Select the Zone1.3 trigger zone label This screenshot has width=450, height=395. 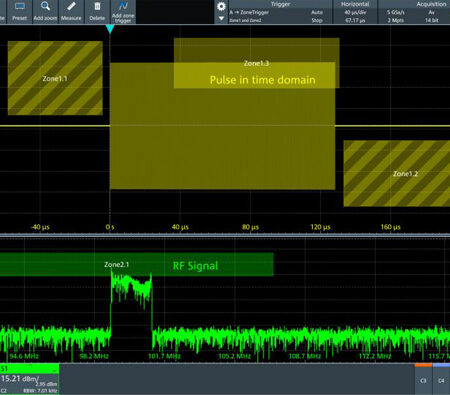(x=256, y=63)
